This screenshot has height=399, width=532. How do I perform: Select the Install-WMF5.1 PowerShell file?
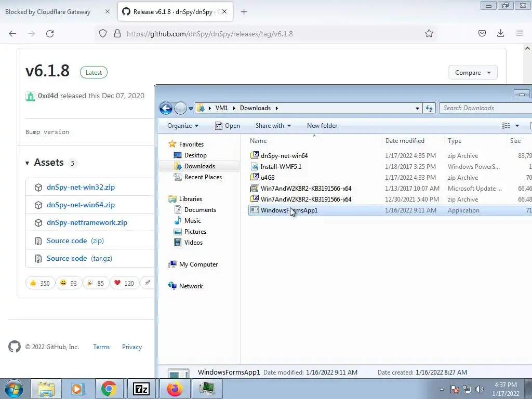pyautogui.click(x=281, y=167)
